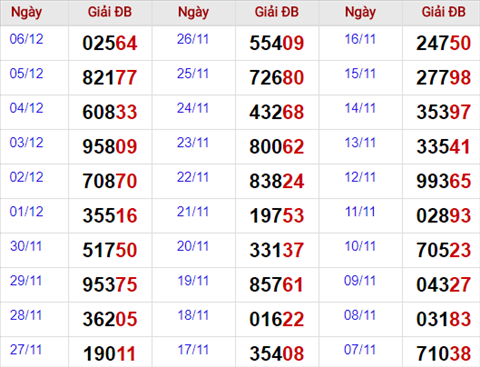Click the 07/11 date link
The height and width of the screenshot is (367, 480).
point(360,350)
